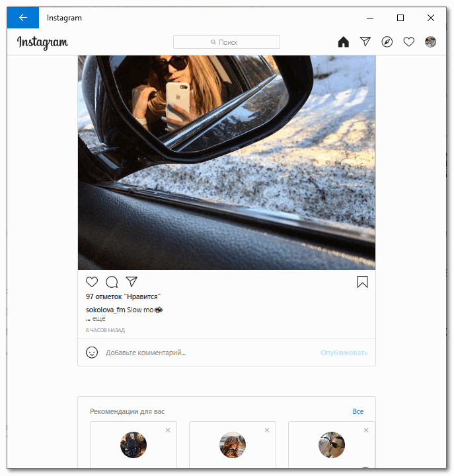Open emoji picker smiley in comment box
This screenshot has width=454, height=476.
click(92, 353)
